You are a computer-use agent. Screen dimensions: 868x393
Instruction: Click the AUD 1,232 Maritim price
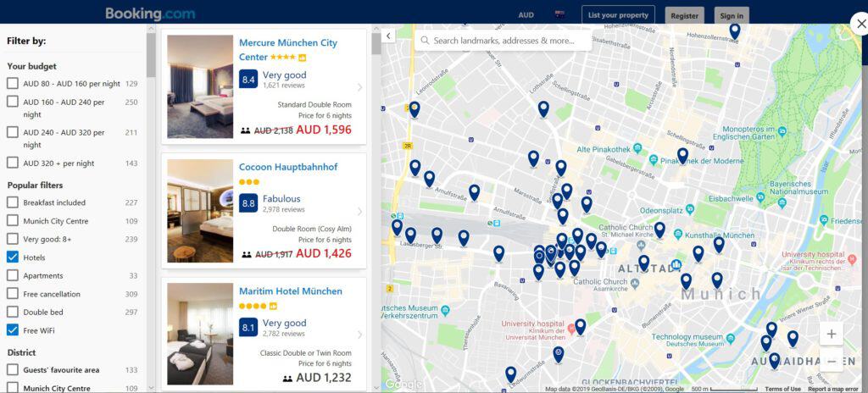pyautogui.click(x=323, y=378)
